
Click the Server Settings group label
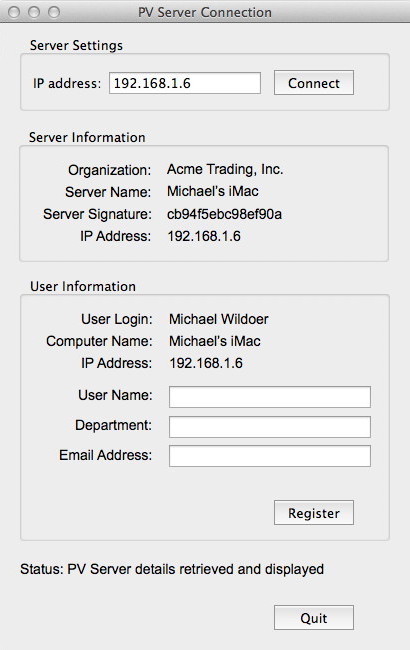click(76, 45)
